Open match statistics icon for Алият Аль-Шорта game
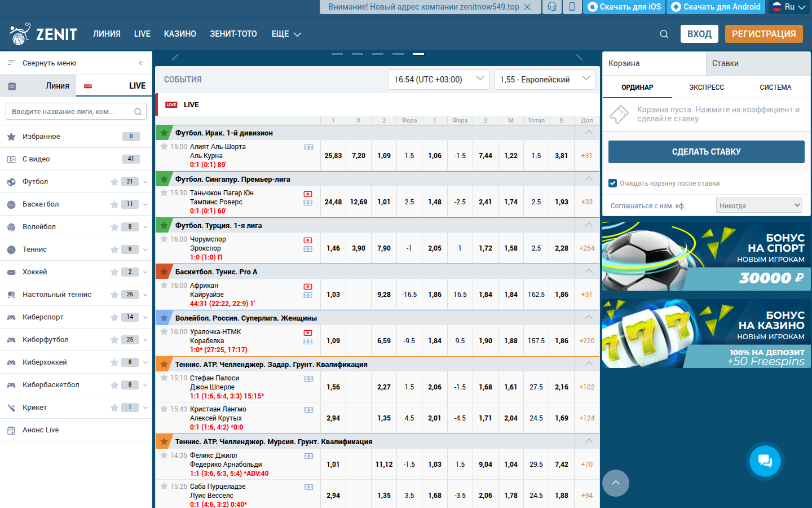 click(307, 148)
